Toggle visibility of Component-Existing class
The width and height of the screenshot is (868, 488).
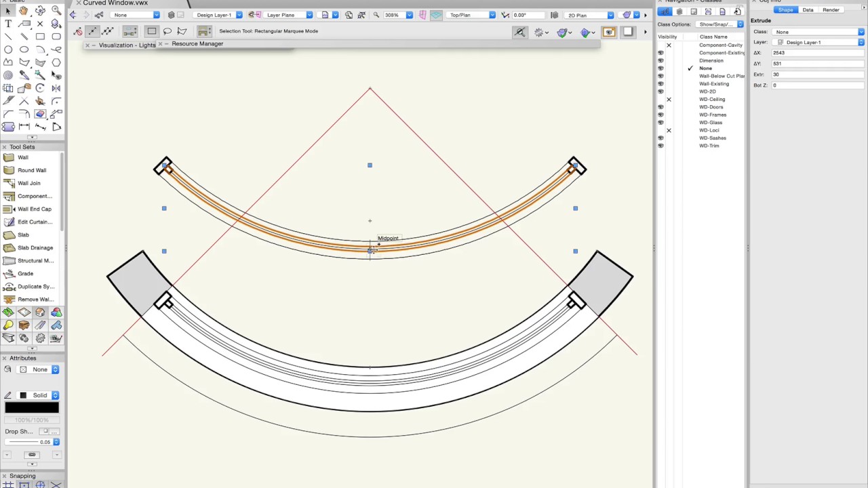(660, 53)
